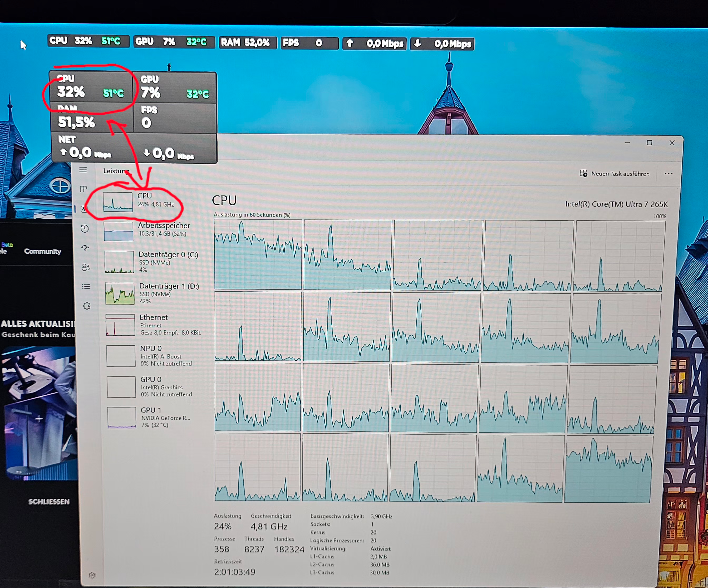The height and width of the screenshot is (588, 708).
Task: Click the upload speed segment in the top bar
Action: tap(375, 43)
